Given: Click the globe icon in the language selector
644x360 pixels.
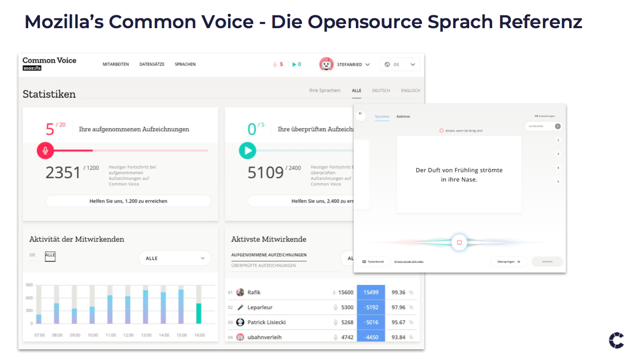Looking at the screenshot, I should pyautogui.click(x=387, y=65).
